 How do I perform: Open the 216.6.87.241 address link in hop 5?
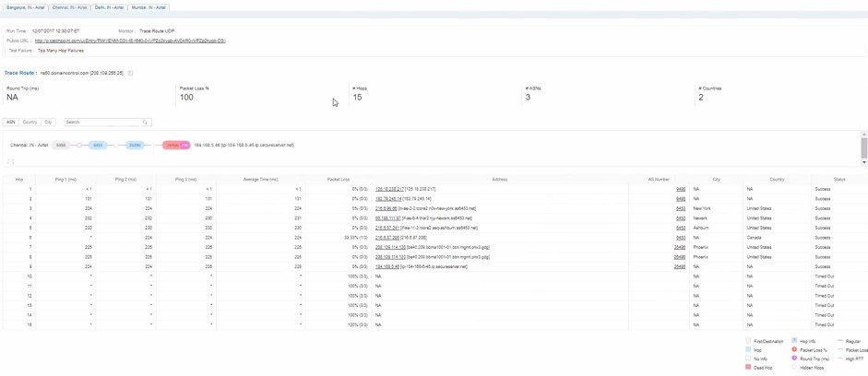pos(387,228)
